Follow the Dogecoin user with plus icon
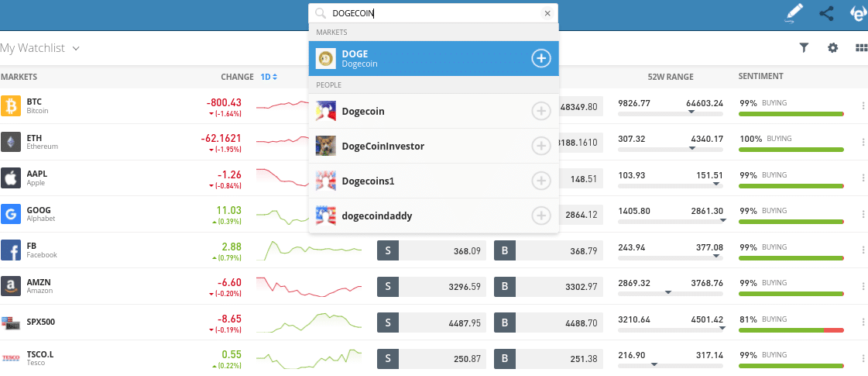The image size is (868, 376). pos(540,111)
